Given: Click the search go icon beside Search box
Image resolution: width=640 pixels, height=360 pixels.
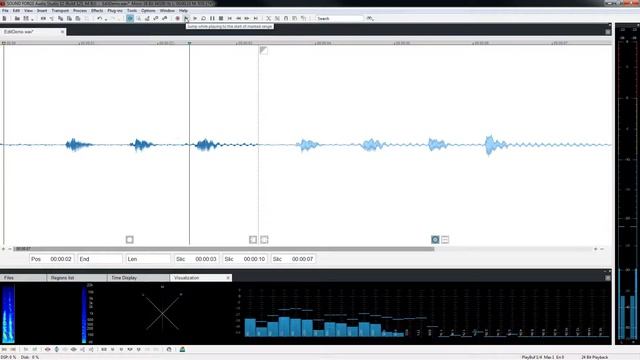Looking at the screenshot, I should [x=370, y=18].
